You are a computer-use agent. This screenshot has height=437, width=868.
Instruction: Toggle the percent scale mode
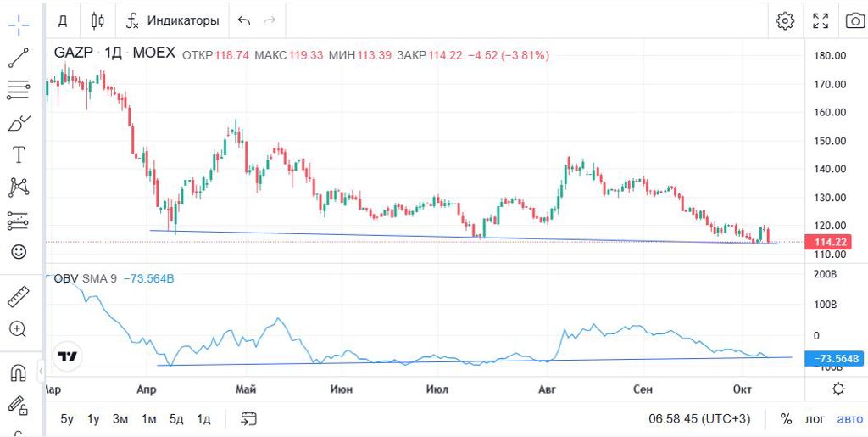786,419
